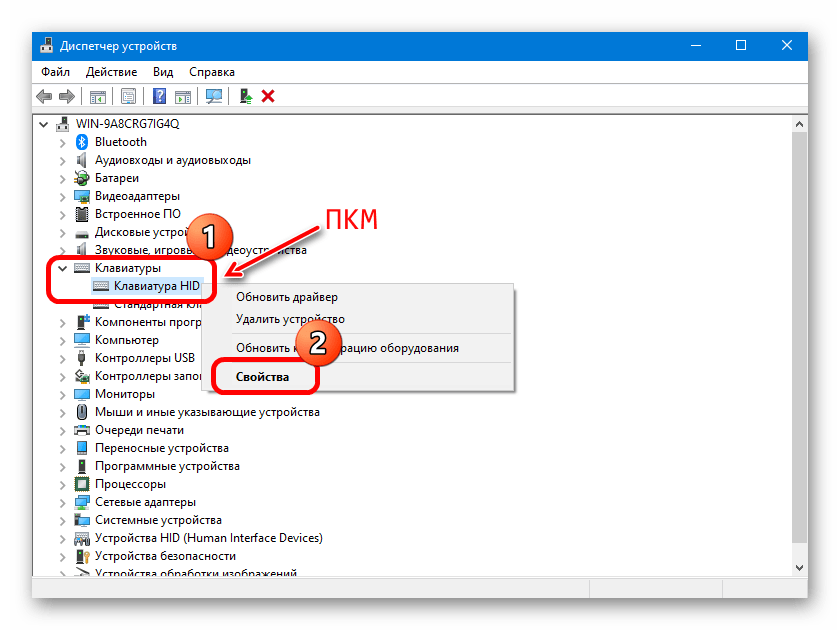Click the Back arrow toolbar icon
Viewport: 840px width, 630px height.
coord(44,96)
